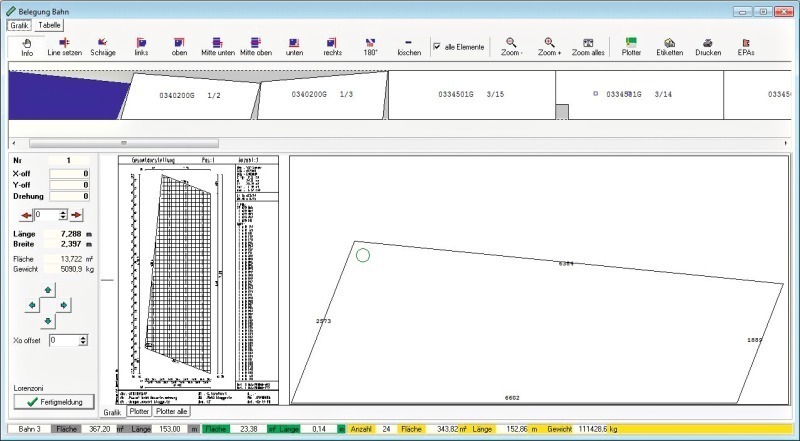800x441 pixels.
Task: Click the Gewicht value 5090,9
Action: point(69,269)
